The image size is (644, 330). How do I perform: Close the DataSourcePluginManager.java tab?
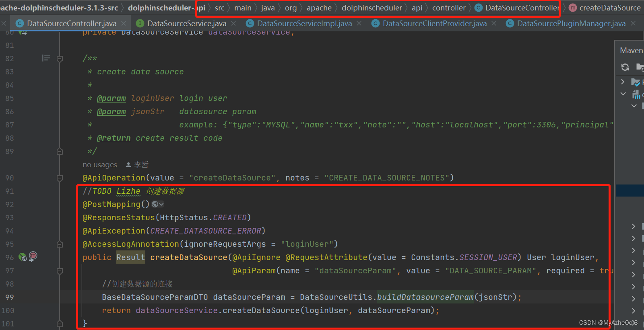pyautogui.click(x=633, y=23)
